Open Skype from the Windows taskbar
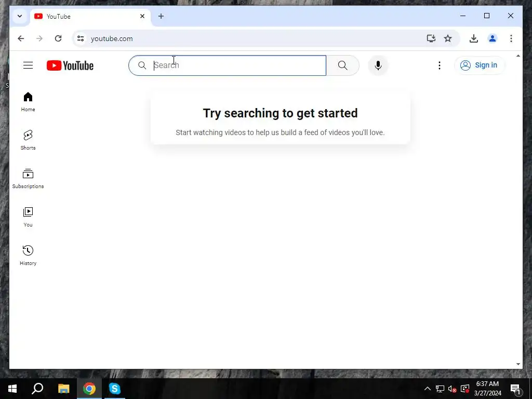This screenshot has width=532, height=399. click(x=115, y=389)
